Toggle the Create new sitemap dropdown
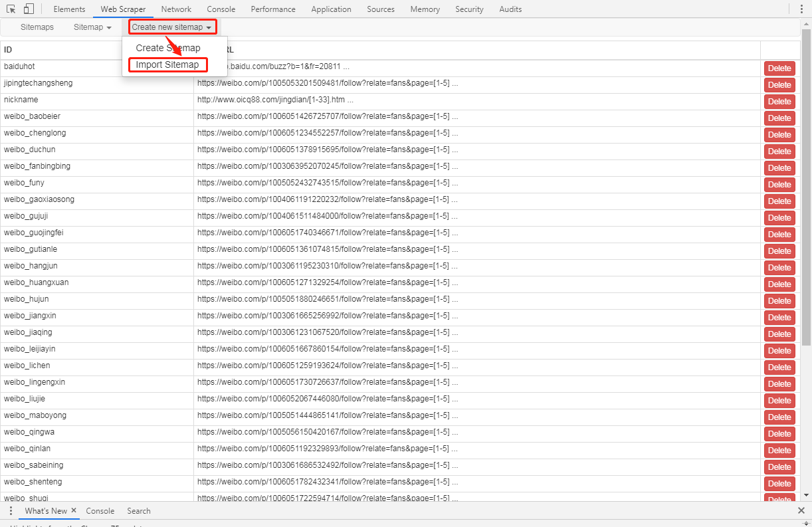 point(172,27)
